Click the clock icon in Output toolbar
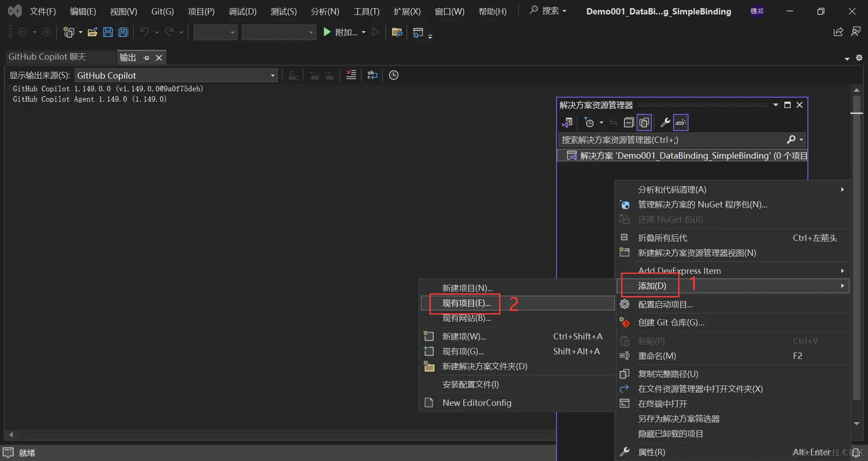Screen dimensions: 868x461 394,75
